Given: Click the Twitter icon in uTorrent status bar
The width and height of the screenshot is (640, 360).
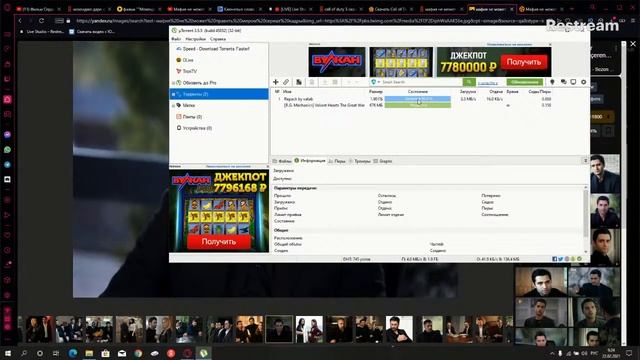Looking at the screenshot, I should click(560, 259).
